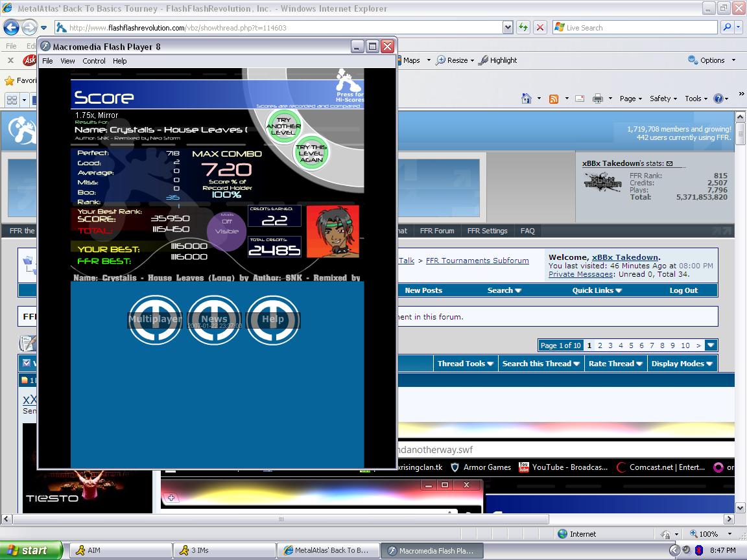
Task: Click the Favorites star icon
Action: pos(9,80)
